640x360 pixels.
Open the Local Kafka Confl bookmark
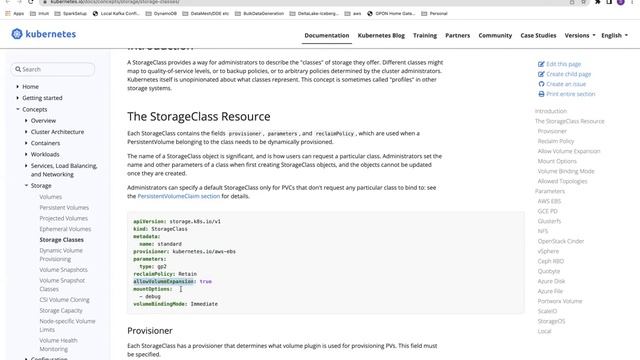pyautogui.click(x=116, y=13)
